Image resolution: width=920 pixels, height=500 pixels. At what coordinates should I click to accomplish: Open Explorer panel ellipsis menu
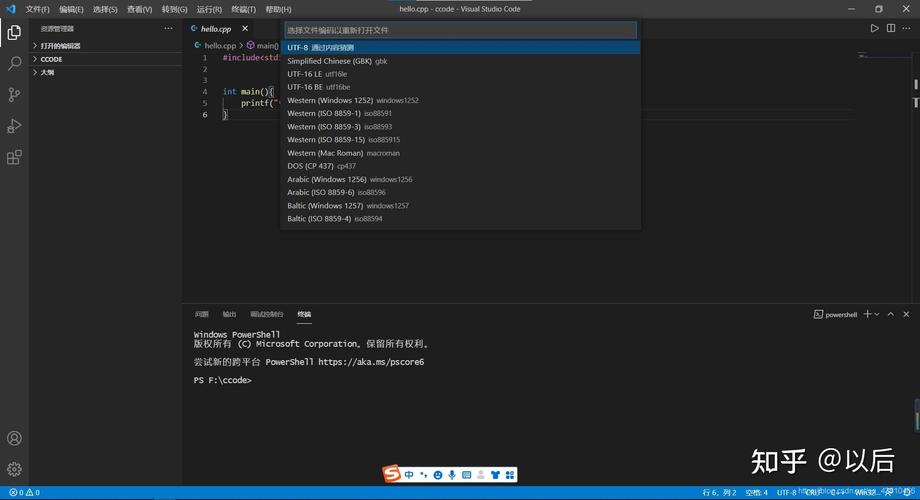pos(168,28)
